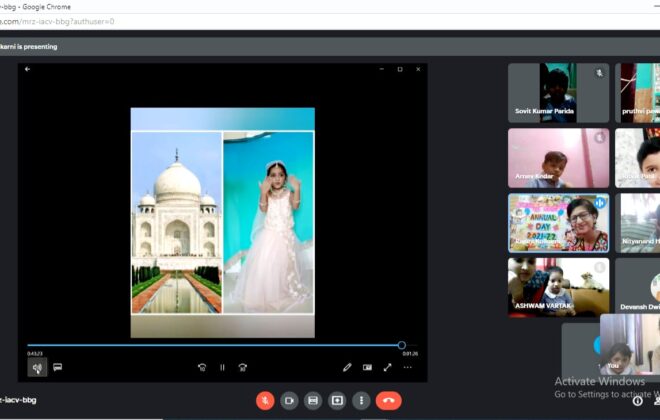660x420 pixels.
Task: Maximize the video player window
Action: pos(400,69)
